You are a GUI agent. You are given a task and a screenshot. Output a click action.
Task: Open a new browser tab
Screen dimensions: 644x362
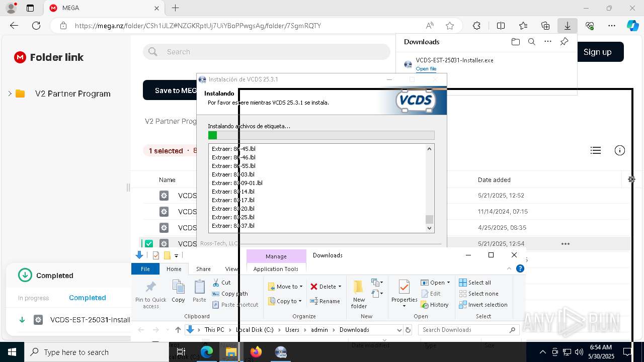[x=175, y=8]
